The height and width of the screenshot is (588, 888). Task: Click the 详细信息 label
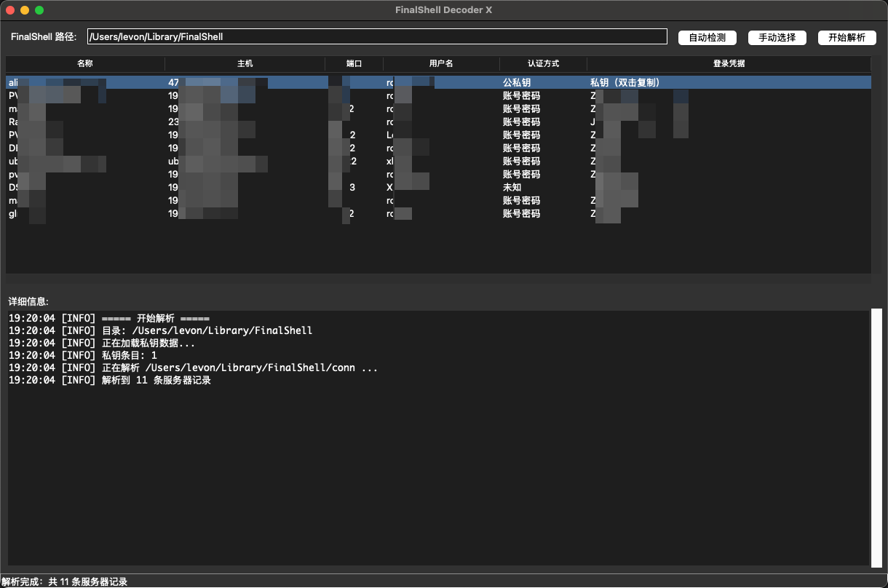click(x=28, y=301)
